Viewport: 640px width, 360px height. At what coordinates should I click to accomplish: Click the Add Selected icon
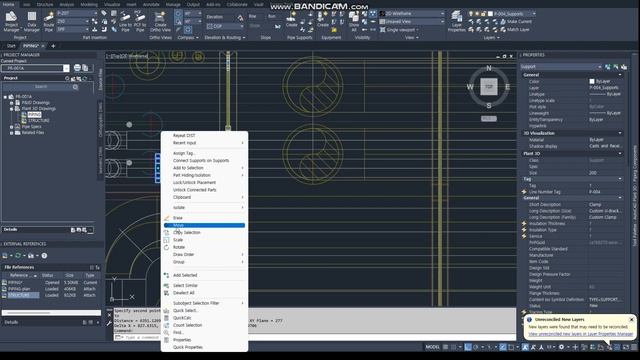(x=167, y=276)
